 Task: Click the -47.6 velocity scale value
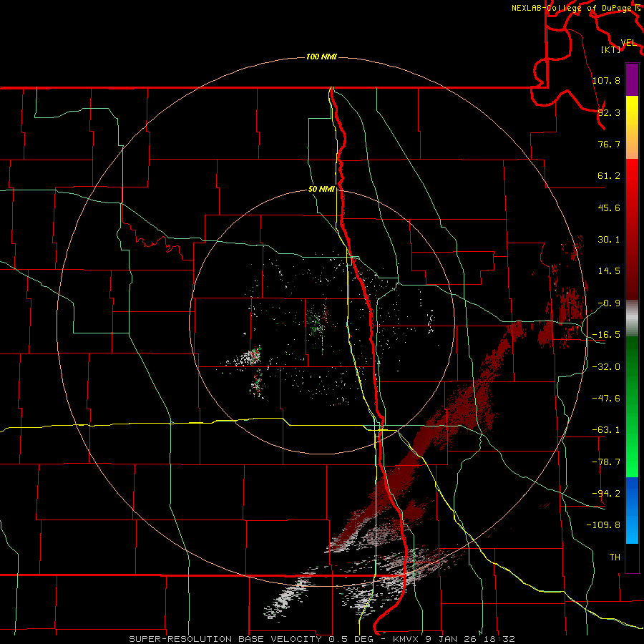coord(606,399)
